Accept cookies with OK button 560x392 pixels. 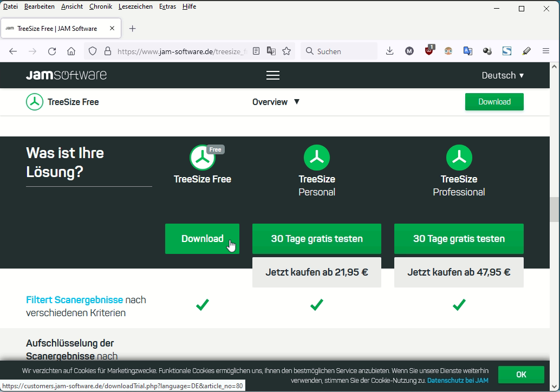[521, 375]
